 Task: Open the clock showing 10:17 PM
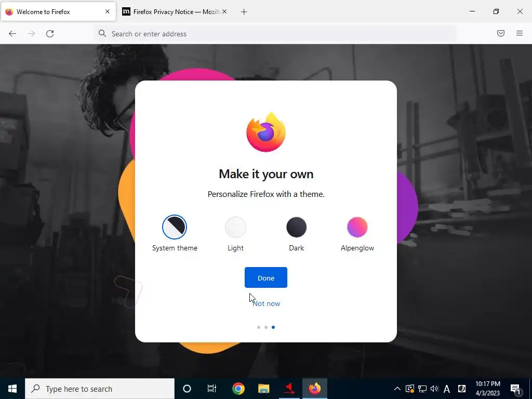[487, 389]
